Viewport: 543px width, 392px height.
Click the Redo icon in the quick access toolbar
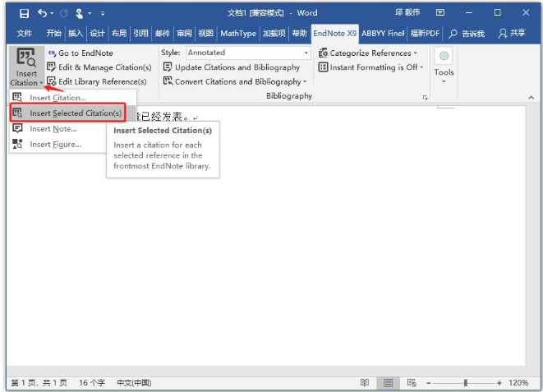pos(64,13)
